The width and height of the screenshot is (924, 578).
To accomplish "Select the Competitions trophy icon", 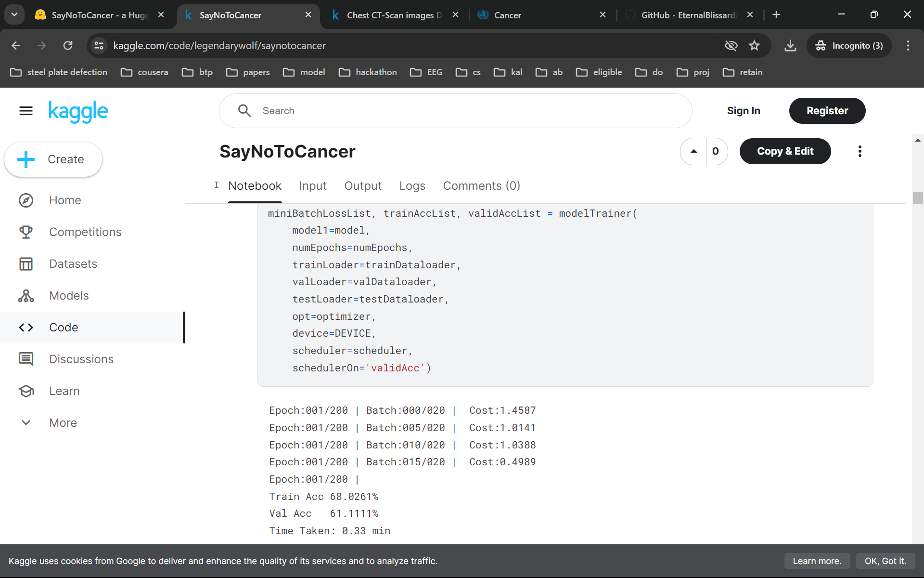I will pyautogui.click(x=26, y=232).
